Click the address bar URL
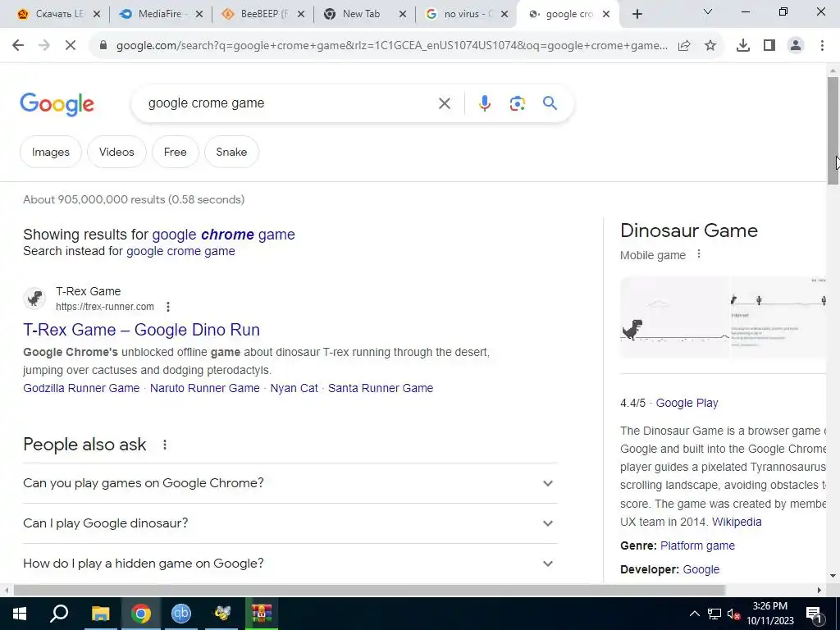Image resolution: width=840 pixels, height=630 pixels. 391,46
